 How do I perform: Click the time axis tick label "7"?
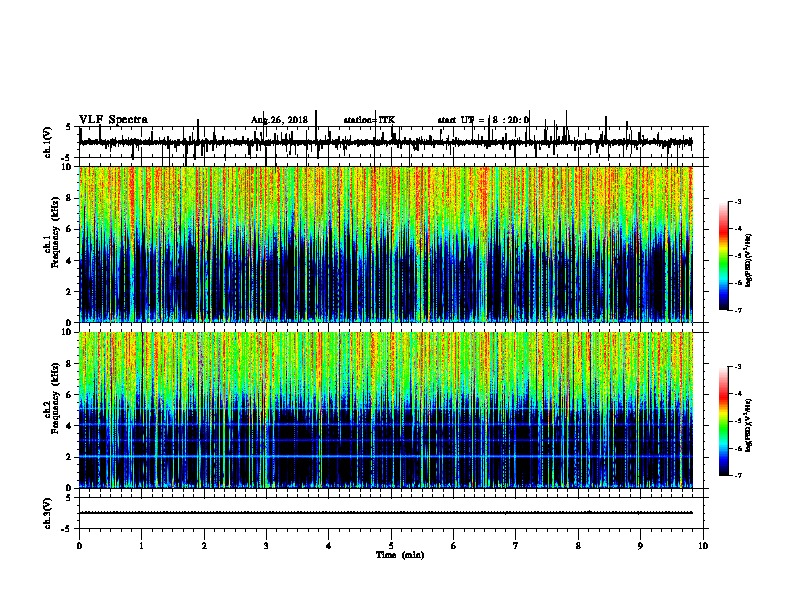click(516, 546)
